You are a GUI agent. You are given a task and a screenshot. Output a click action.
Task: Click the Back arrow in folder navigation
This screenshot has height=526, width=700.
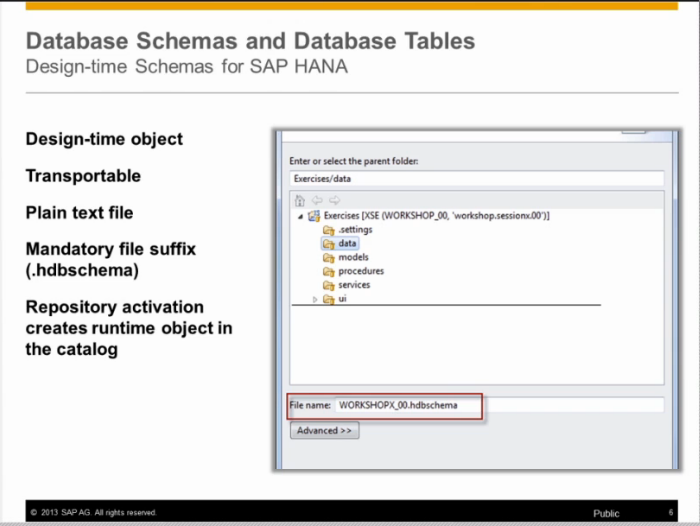pyautogui.click(x=317, y=200)
